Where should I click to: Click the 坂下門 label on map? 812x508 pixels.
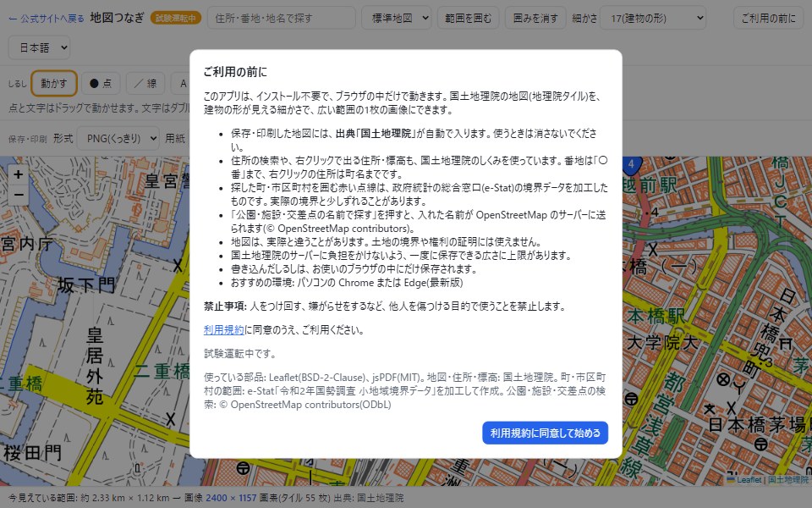pyautogui.click(x=86, y=285)
